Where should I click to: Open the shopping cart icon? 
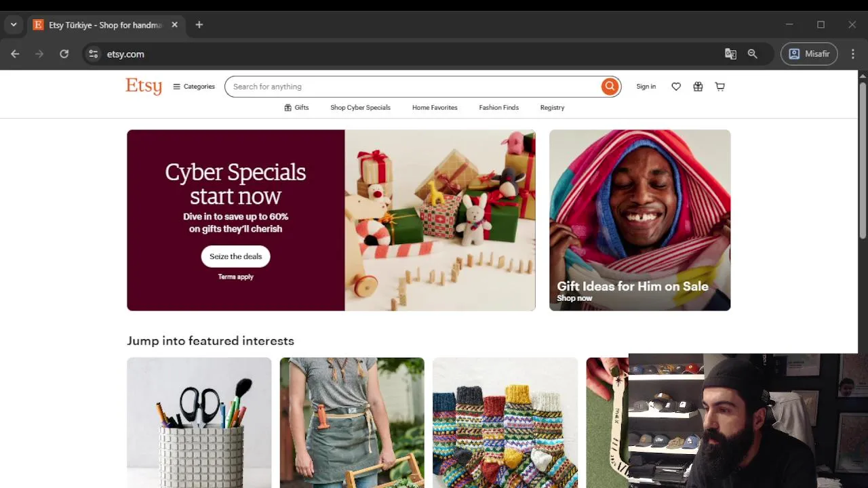coord(720,87)
